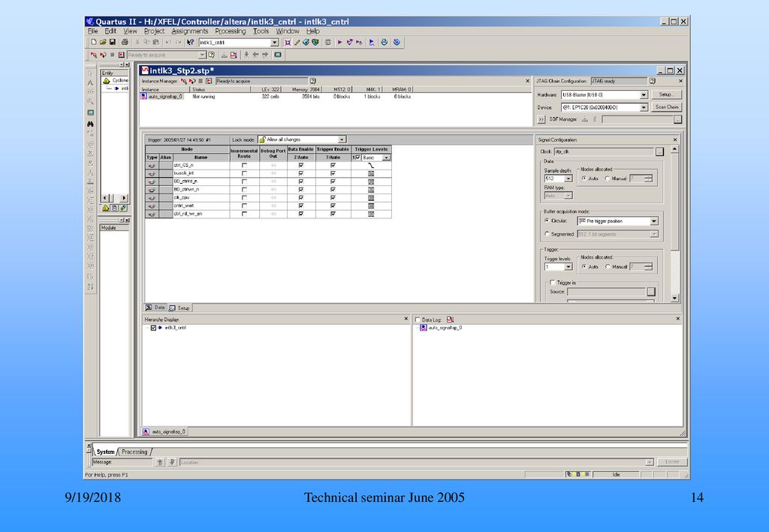This screenshot has height=532, width=769.
Task: Switch to the Processing messages tab
Action: 134,452
